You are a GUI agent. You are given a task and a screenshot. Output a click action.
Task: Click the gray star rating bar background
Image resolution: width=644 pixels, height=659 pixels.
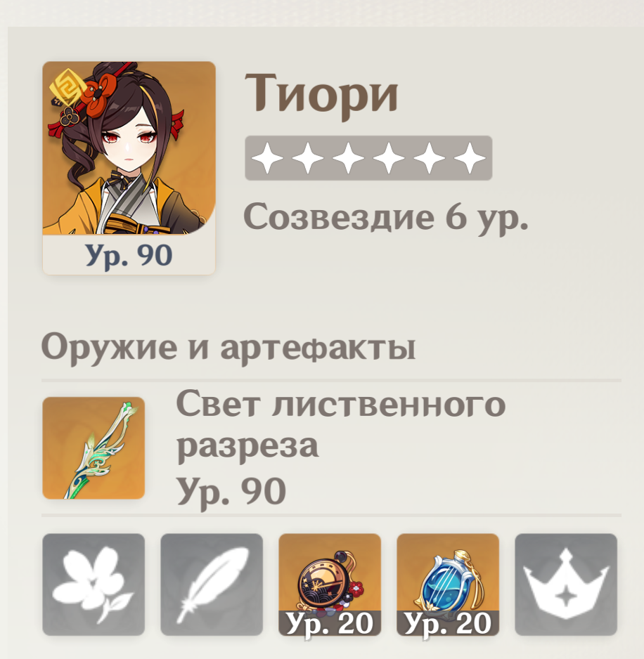(368, 158)
